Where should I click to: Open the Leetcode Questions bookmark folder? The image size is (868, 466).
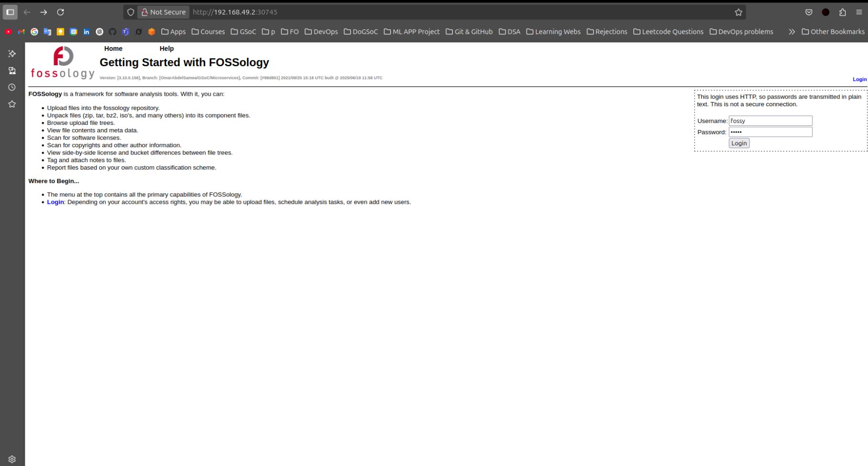point(668,31)
